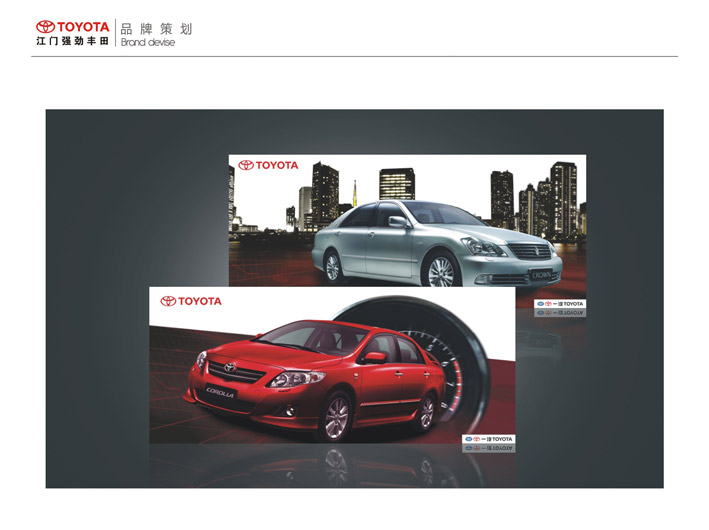Click the COROLLA license plate on the red car
The width and height of the screenshot is (709, 530).
[220, 392]
